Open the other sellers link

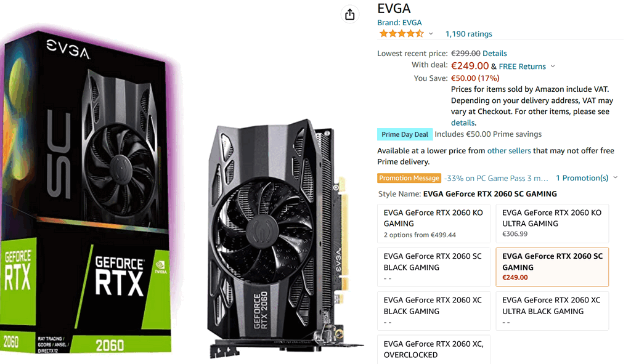[508, 151]
